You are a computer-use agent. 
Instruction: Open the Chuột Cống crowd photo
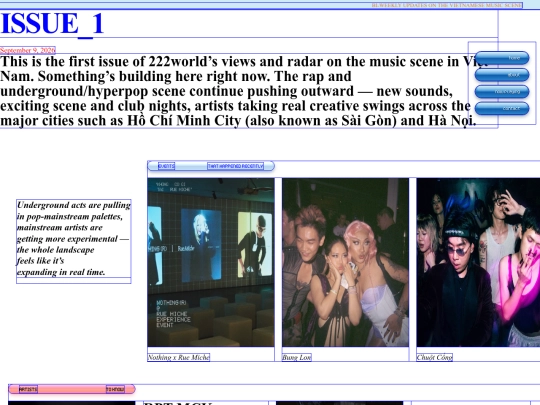(x=478, y=262)
